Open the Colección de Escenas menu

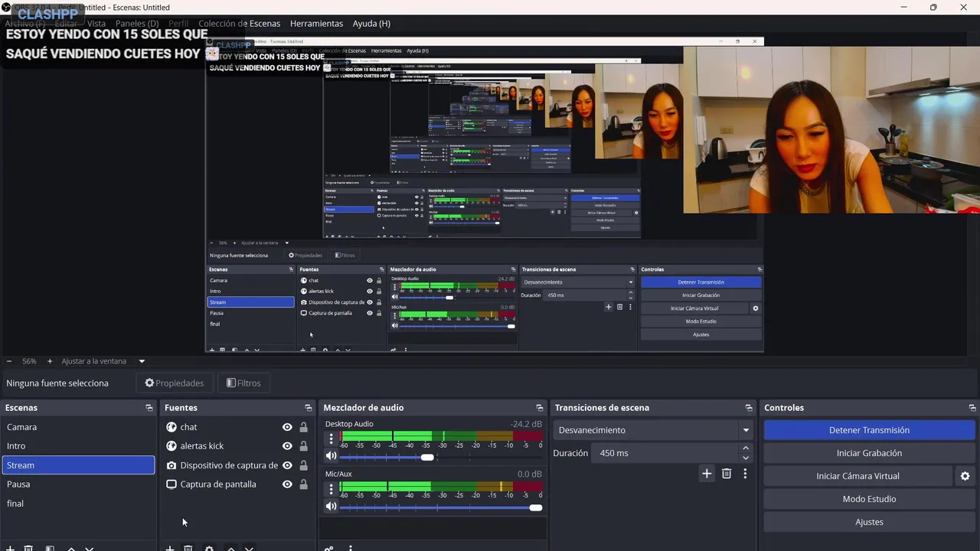(239, 24)
